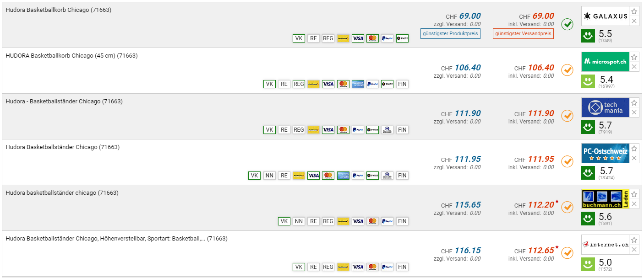This screenshot has width=644, height=278.
Task: Click the TWINT payment icon in Galaxus row
Action: (x=402, y=38)
